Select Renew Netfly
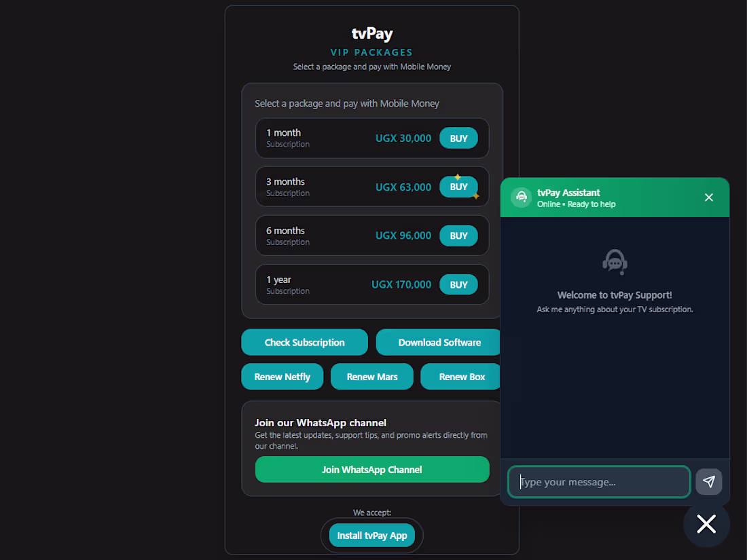Screen dimensions: 747x560 pyautogui.click(x=282, y=376)
